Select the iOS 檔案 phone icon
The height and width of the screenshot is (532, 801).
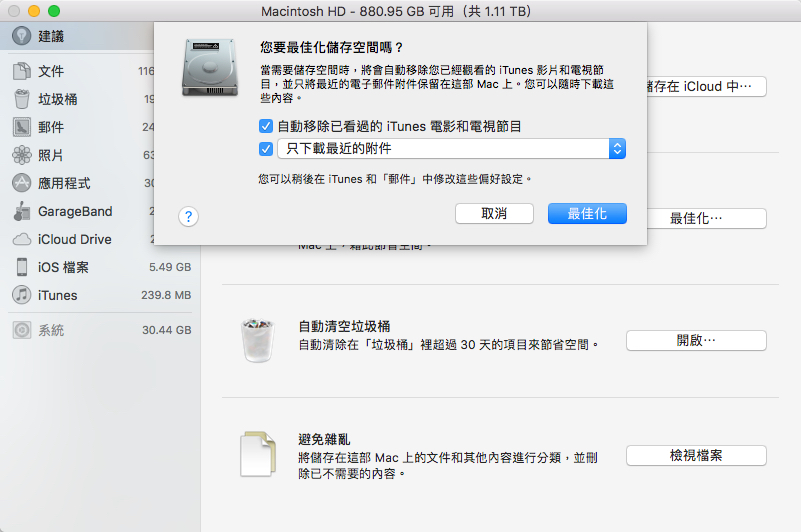21,267
